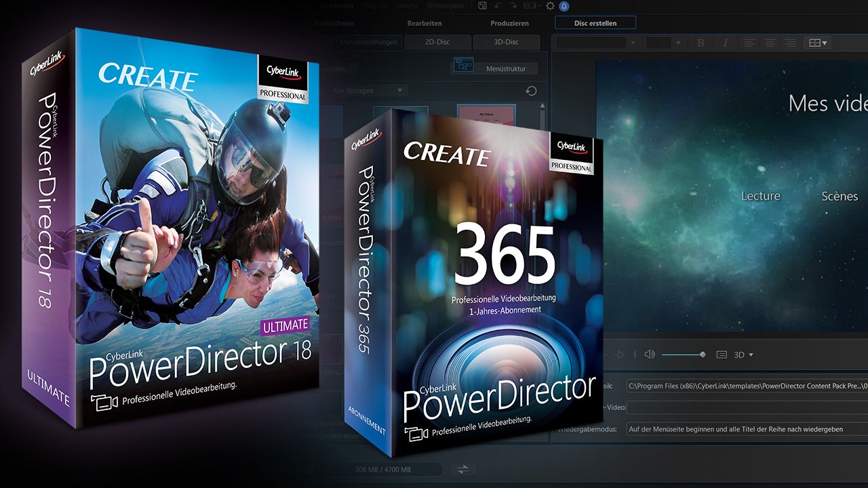868x488 pixels.
Task: Select the 3D-Disc tab
Action: coord(505,42)
